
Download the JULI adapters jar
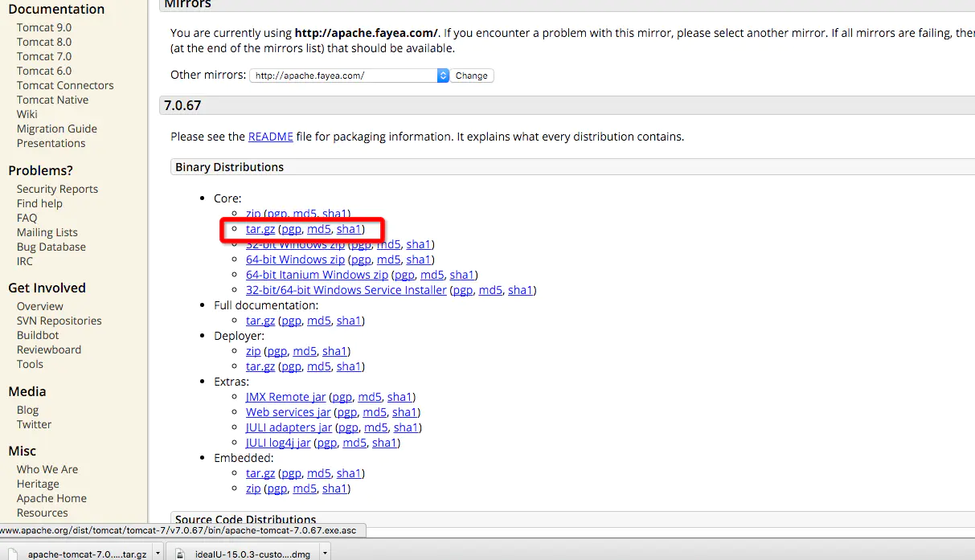point(289,427)
